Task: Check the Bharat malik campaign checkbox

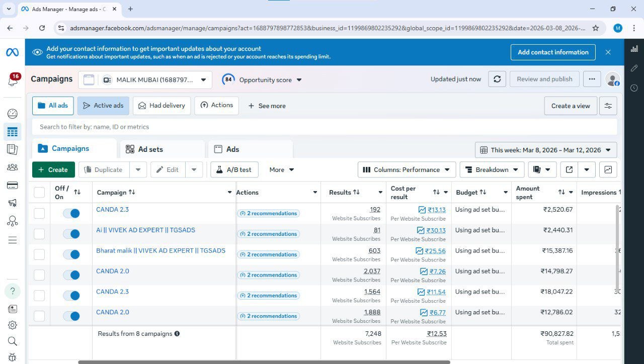Action: click(39, 254)
